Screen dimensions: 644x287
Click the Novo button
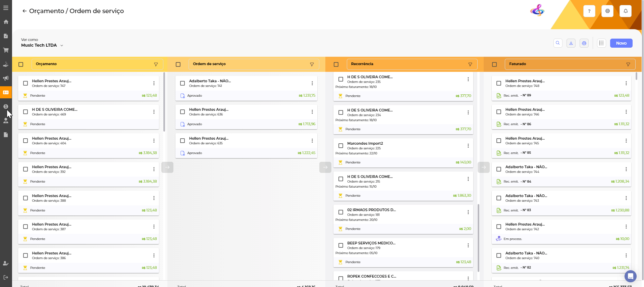[621, 43]
